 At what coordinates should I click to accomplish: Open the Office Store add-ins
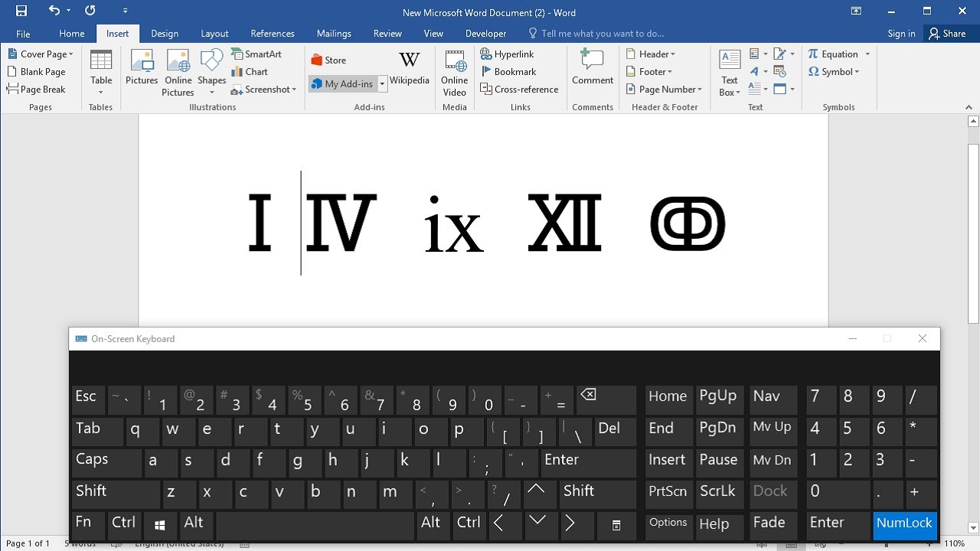click(x=328, y=60)
